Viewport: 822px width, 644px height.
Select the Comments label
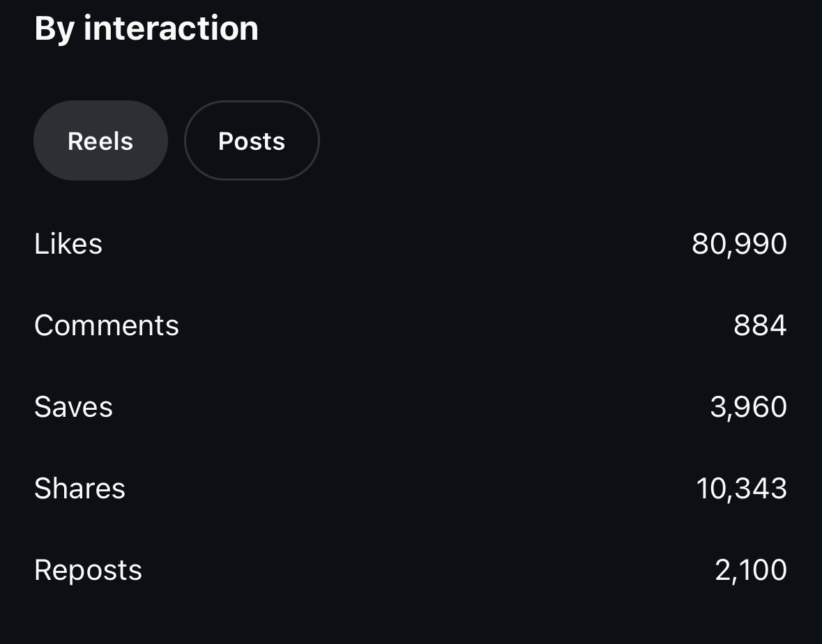[107, 325]
